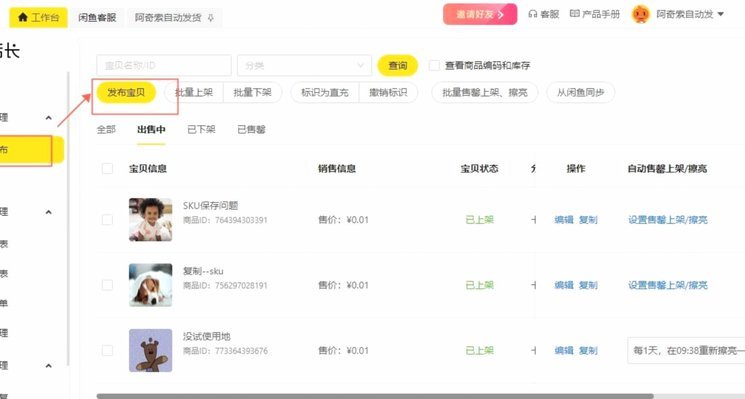Open the 工作台 home tab
The width and height of the screenshot is (745, 399).
point(38,18)
